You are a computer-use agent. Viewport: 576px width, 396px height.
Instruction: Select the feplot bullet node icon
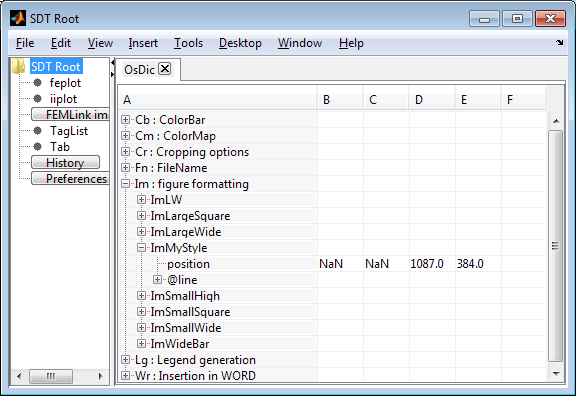[37, 83]
